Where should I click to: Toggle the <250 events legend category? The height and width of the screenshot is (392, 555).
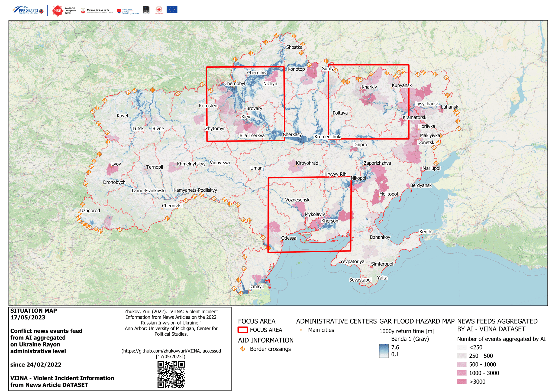(461, 348)
